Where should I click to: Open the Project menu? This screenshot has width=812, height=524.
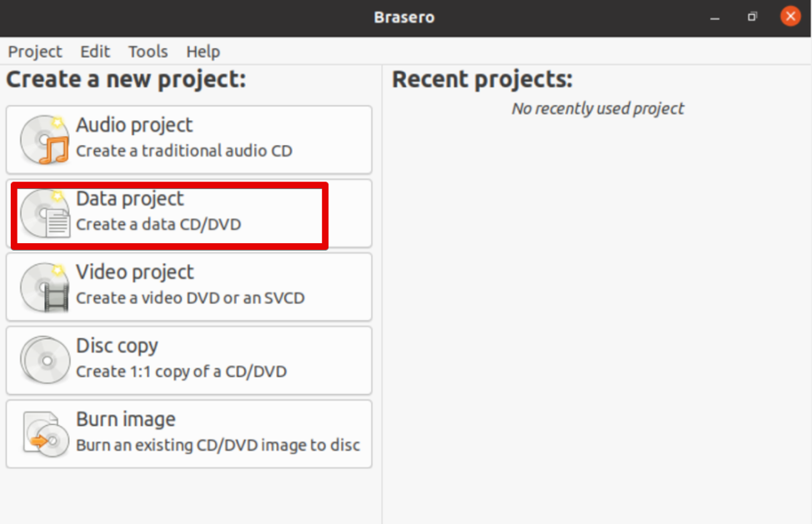click(x=35, y=52)
